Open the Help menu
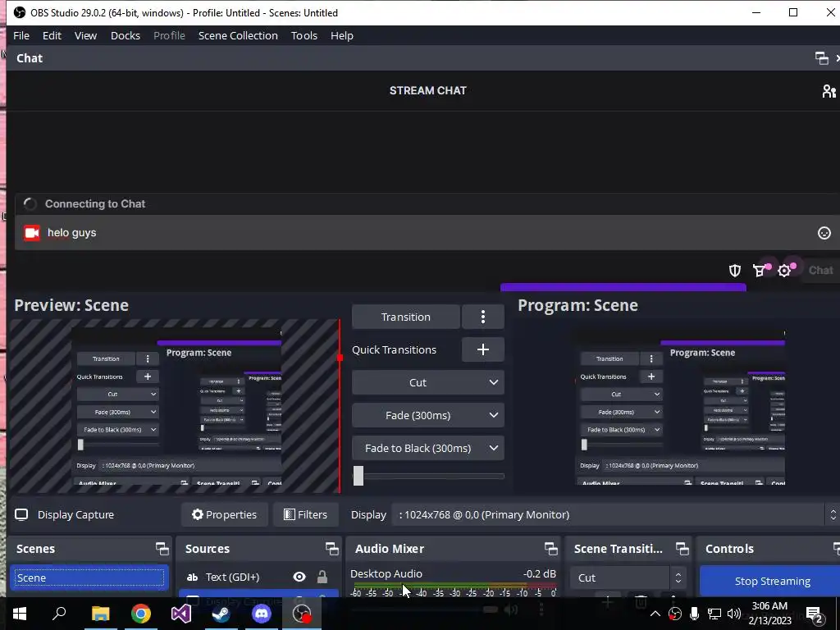The height and width of the screenshot is (630, 840). coord(342,36)
